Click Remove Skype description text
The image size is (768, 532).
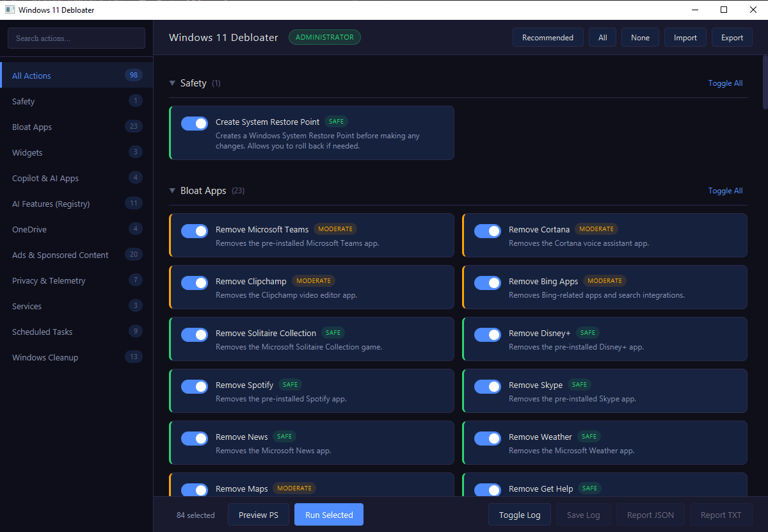(572, 399)
